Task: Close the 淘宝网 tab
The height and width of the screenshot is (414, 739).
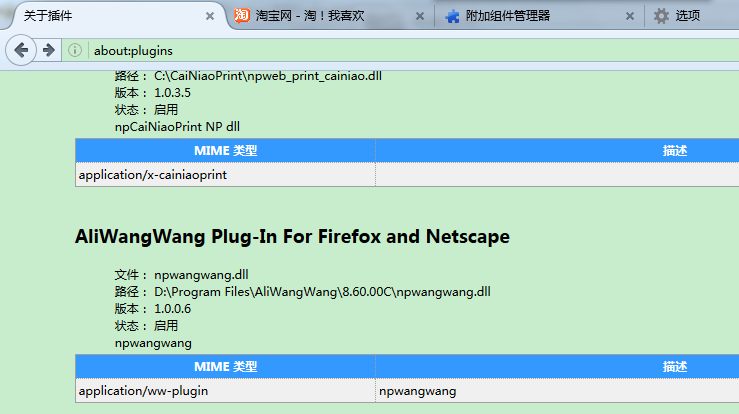Action: click(x=418, y=16)
